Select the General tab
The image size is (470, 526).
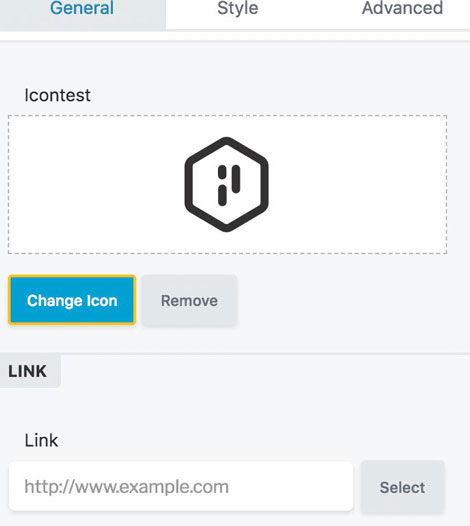tap(82, 8)
